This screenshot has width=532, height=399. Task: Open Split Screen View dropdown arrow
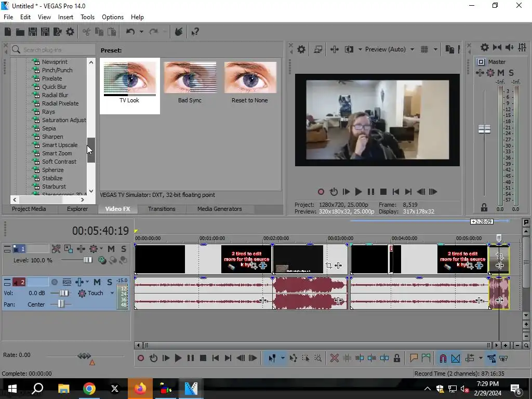[x=360, y=49]
